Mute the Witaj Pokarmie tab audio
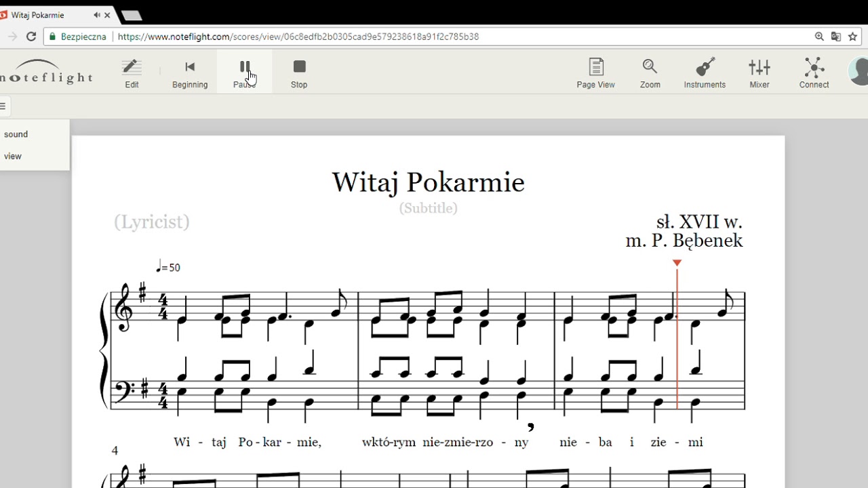868x488 pixels. pyautogui.click(x=97, y=15)
